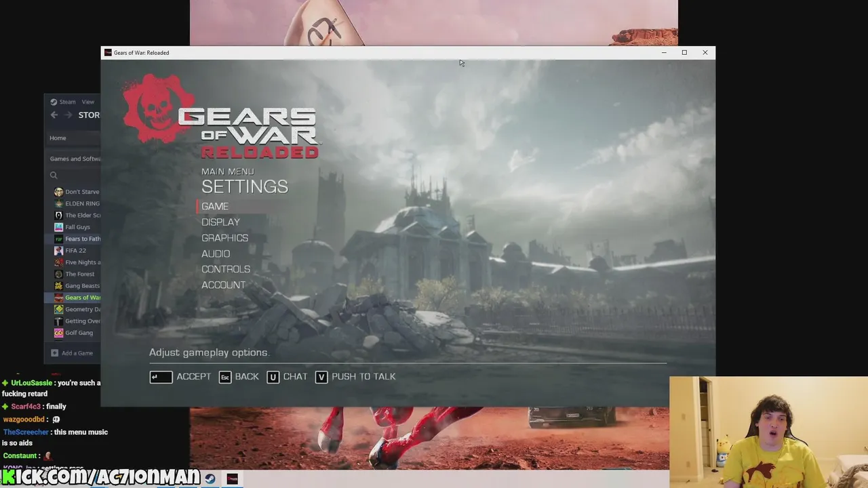The image size is (868, 488).
Task: Click the Enter key ACCEPT prompt icon
Action: (x=161, y=377)
